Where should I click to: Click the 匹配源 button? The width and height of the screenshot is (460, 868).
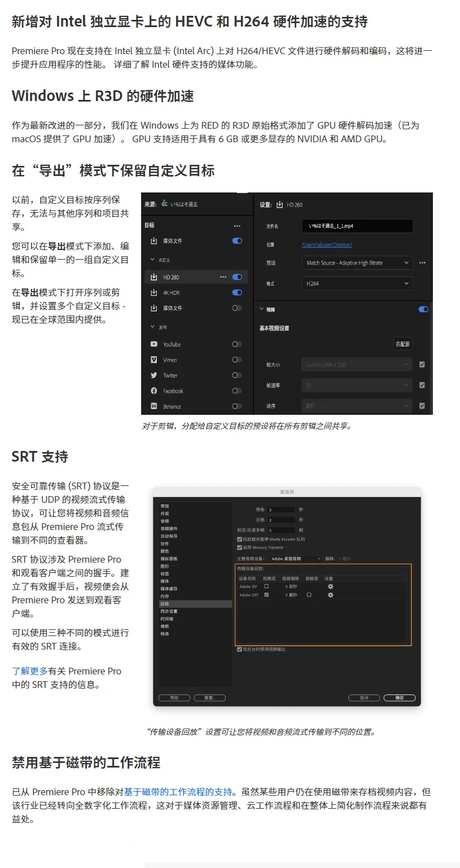[x=403, y=344]
